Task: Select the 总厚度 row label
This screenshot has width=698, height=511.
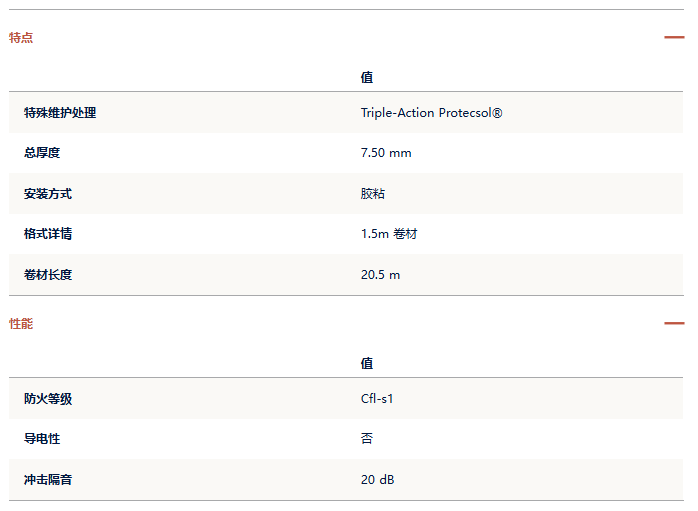Action: [x=42, y=153]
